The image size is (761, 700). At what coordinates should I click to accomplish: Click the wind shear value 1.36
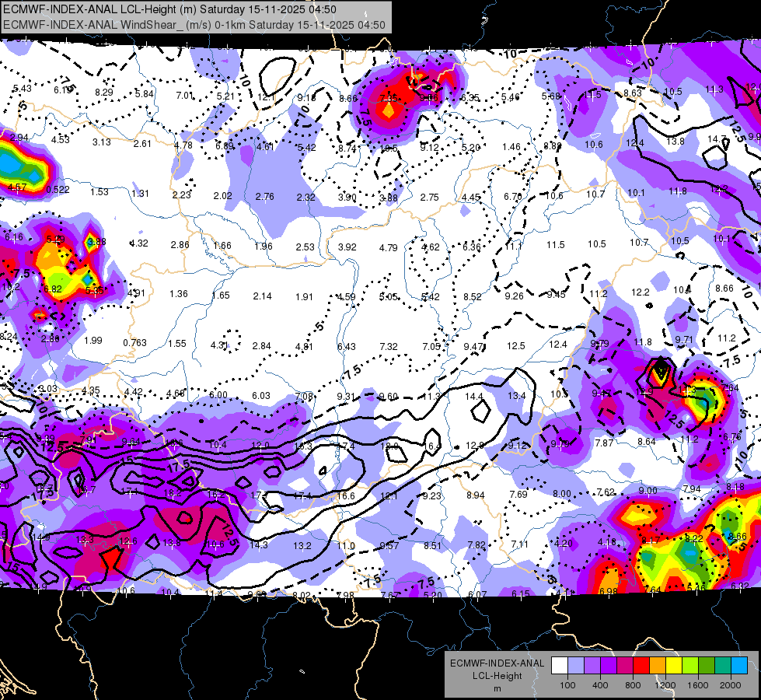coord(179,294)
